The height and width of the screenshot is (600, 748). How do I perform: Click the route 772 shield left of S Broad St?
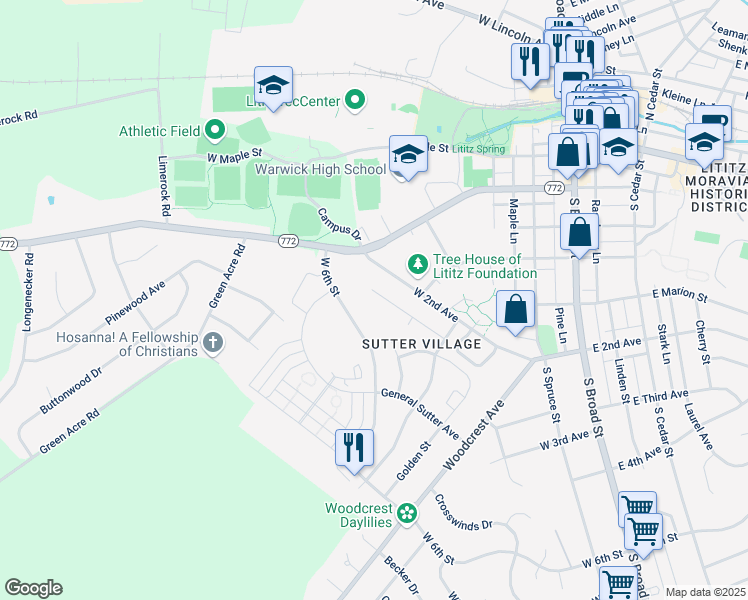pyautogui.click(x=554, y=188)
